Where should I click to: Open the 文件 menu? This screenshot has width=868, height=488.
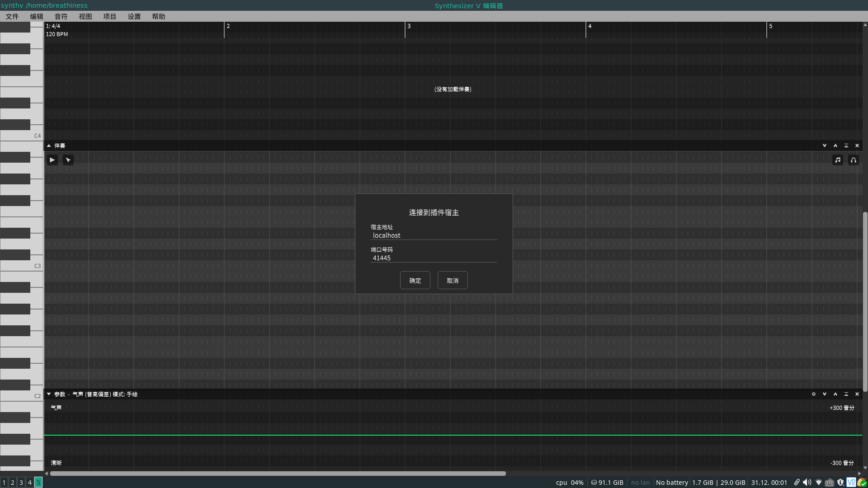[x=12, y=16]
